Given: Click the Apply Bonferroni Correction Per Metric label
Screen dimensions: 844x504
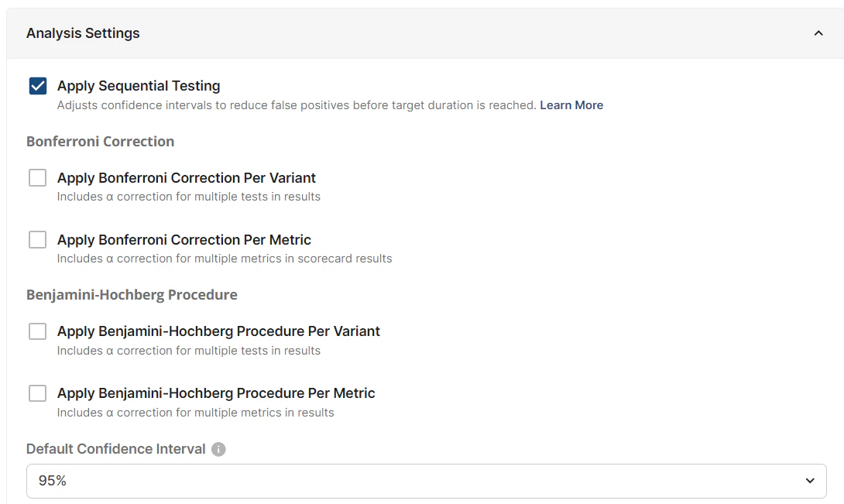Looking at the screenshot, I should pos(182,239).
